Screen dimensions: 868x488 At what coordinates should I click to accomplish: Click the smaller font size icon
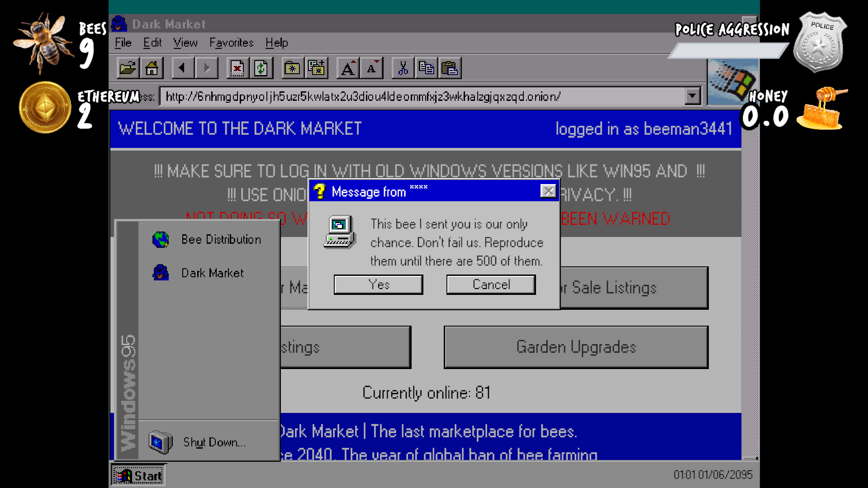[x=372, y=68]
